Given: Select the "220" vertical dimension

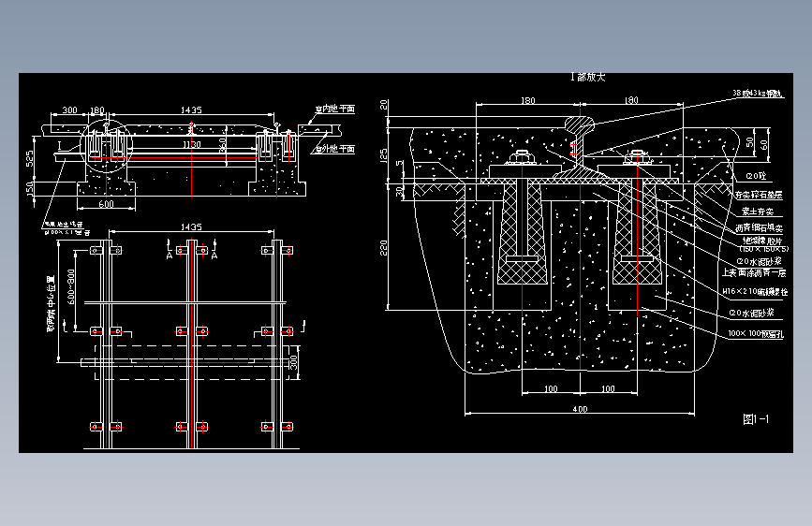Looking at the screenshot, I should point(383,247).
